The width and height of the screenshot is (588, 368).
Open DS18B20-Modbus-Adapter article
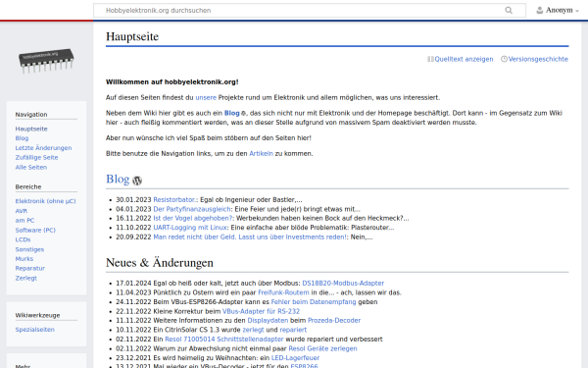[x=343, y=284]
